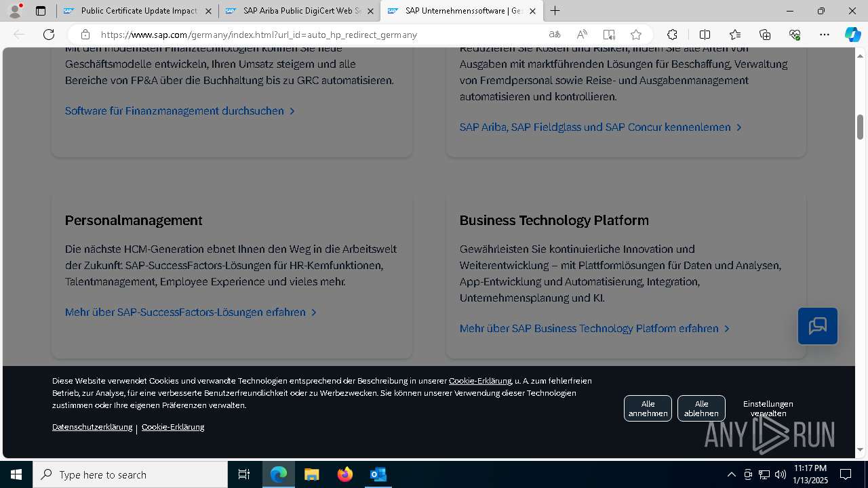Click the Business Technology Platform heading
This screenshot has width=868, height=488.
coord(554,220)
